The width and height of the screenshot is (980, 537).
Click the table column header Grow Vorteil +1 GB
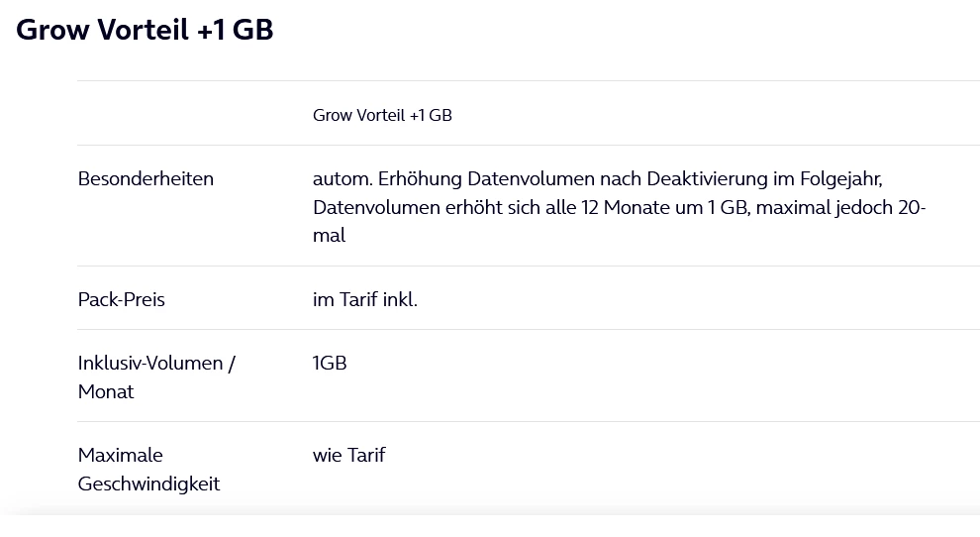pyautogui.click(x=382, y=115)
